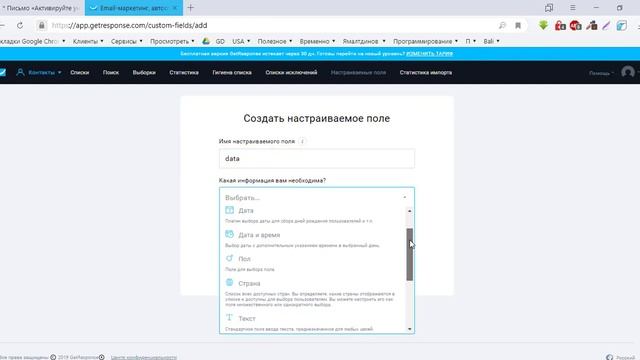Click the language globe icon in the footer
This screenshot has height=360, width=640.
(609, 357)
